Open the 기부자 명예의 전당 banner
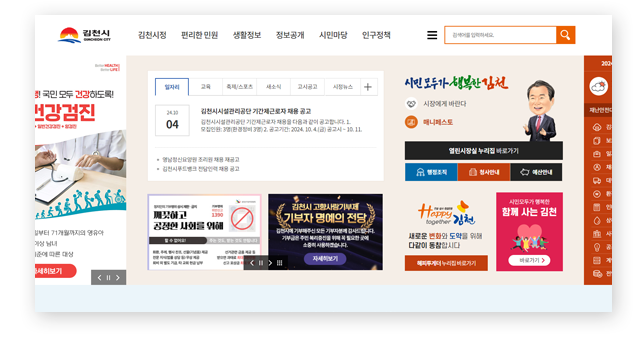Screen dimensions: 640x362 325,232
